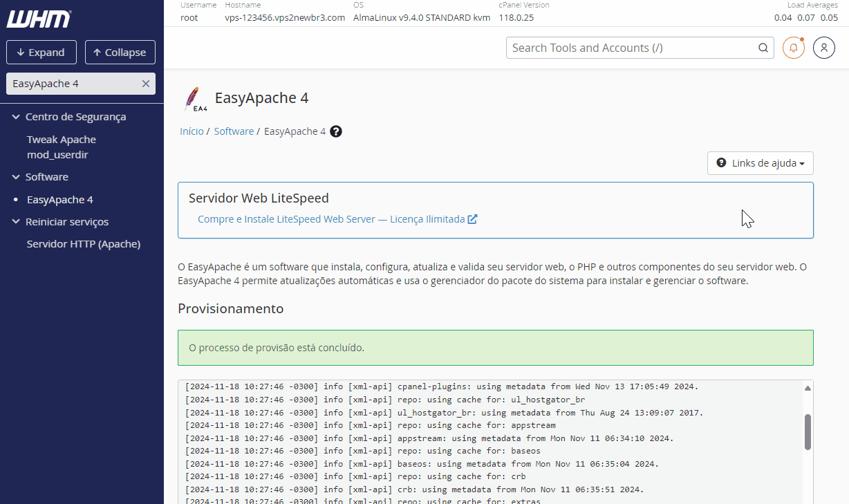Screen dimensions: 849x504
Task: Click the OS text AlmaLinux v9.4.0 STANDARD kvm
Action: (x=422, y=18)
